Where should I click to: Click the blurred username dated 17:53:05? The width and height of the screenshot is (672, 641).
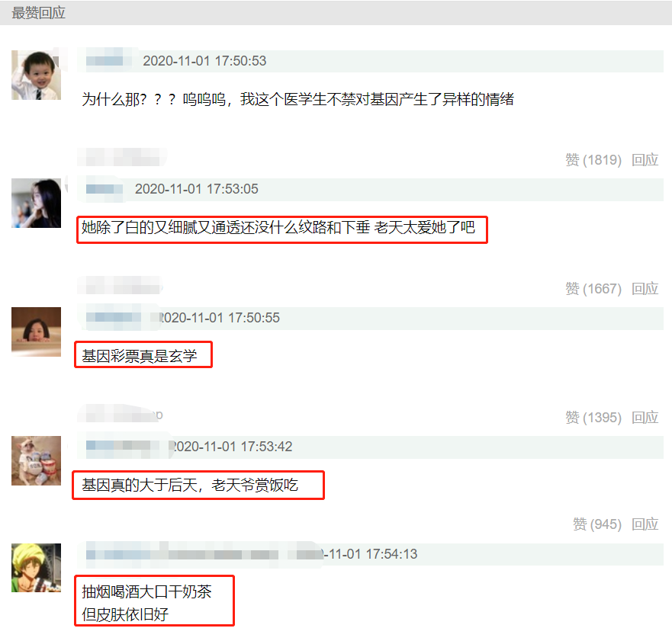pos(104,189)
